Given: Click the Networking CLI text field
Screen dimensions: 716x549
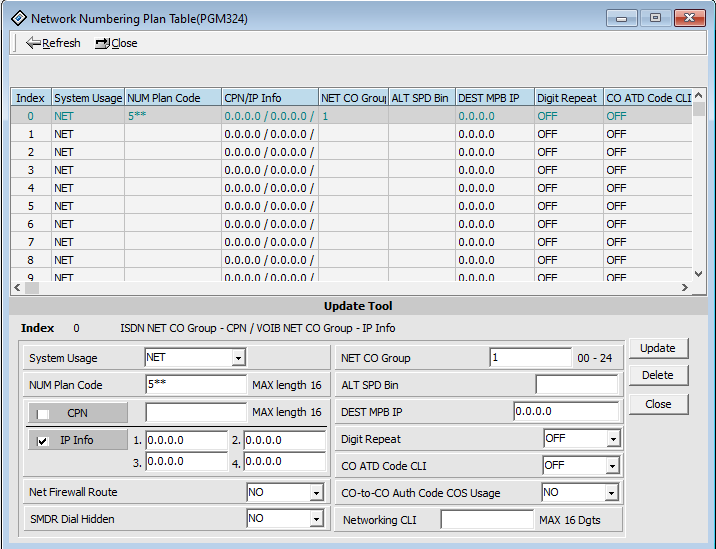Looking at the screenshot, I should (x=487, y=520).
